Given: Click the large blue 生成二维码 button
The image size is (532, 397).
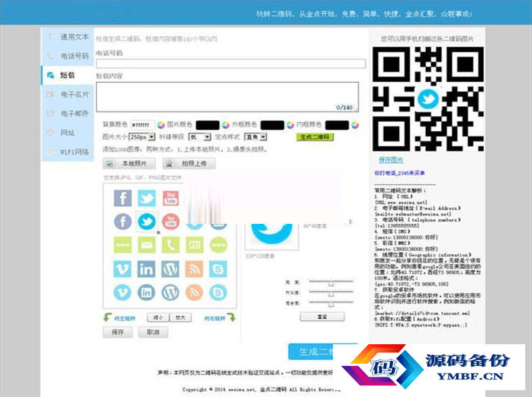Looking at the screenshot, I should pyautogui.click(x=311, y=352).
